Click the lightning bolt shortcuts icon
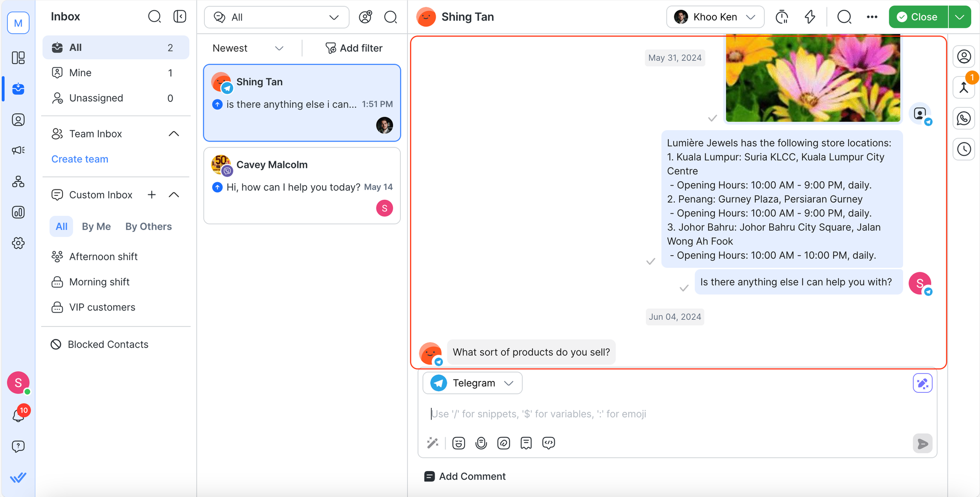 click(x=810, y=17)
